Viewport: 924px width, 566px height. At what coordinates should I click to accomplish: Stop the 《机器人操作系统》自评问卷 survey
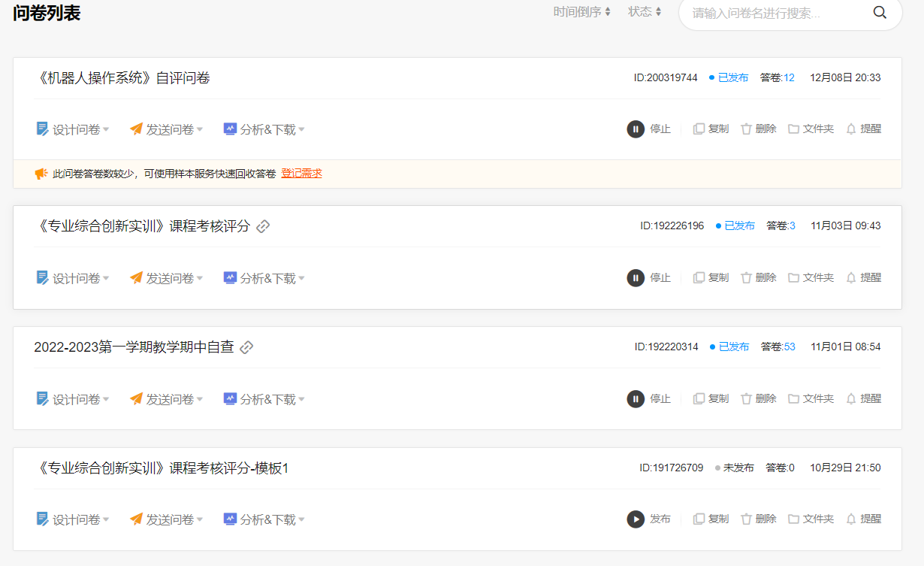pos(649,129)
